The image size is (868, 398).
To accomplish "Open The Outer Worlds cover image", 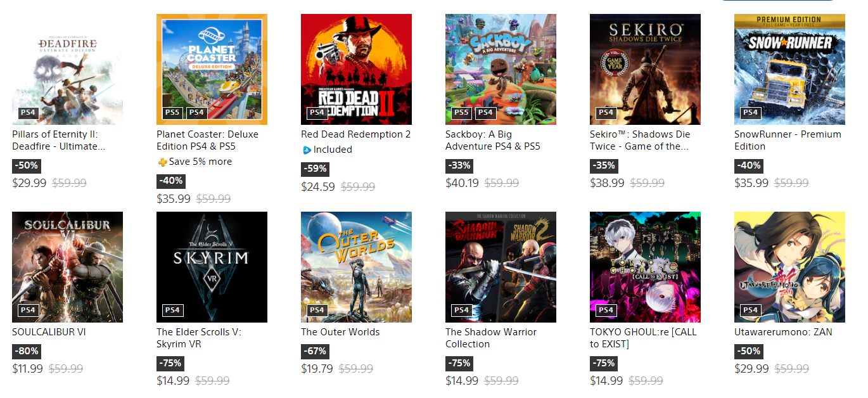I will [x=356, y=267].
